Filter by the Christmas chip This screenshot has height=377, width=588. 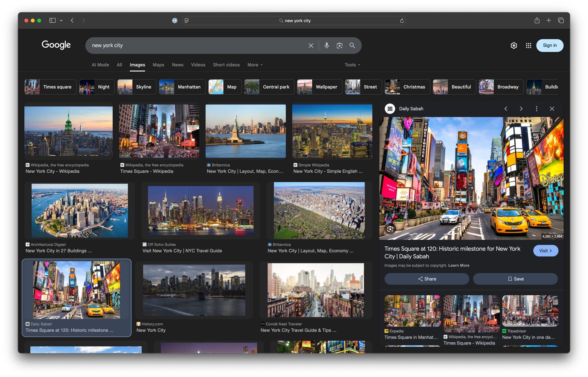tap(407, 87)
